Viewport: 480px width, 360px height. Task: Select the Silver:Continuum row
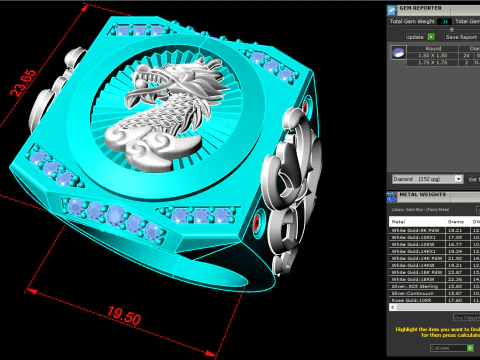coord(434,293)
